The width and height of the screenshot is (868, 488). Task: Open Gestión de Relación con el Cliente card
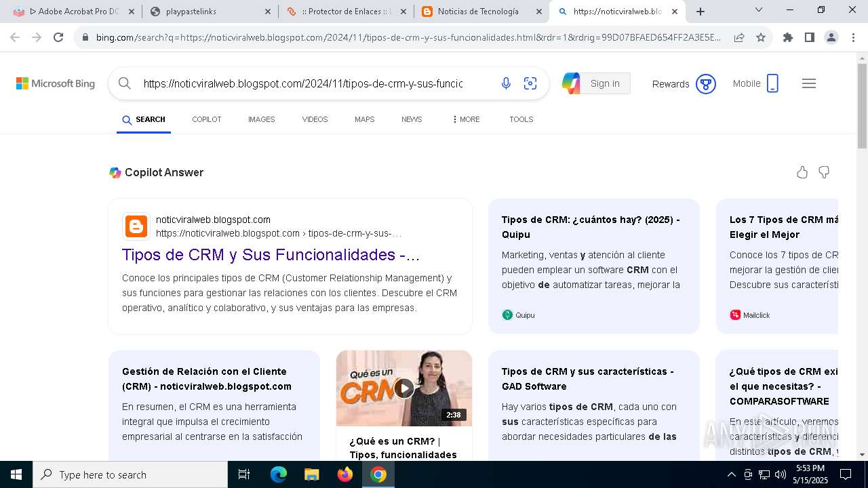pos(214,405)
